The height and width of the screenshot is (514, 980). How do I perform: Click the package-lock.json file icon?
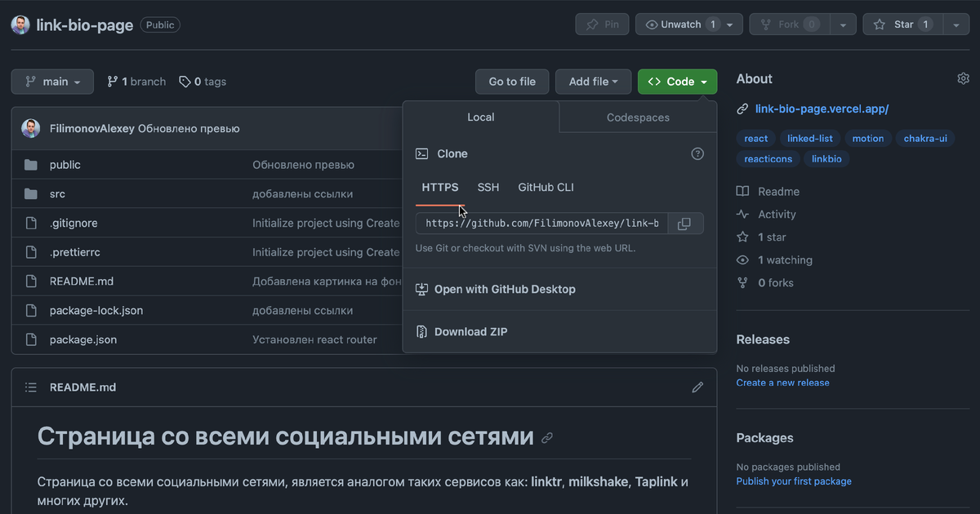31,310
